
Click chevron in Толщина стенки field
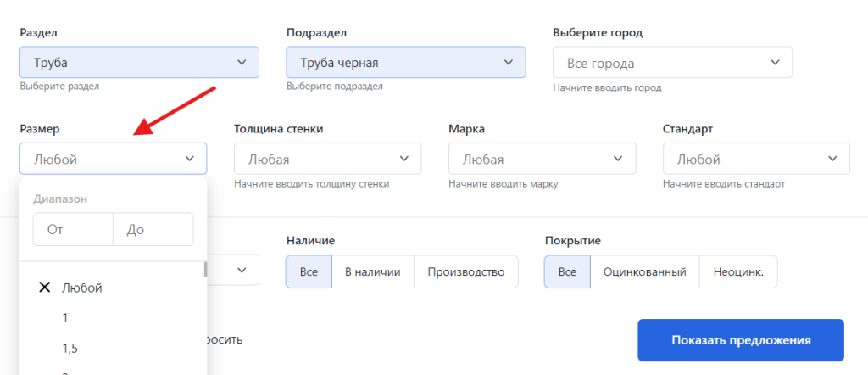point(403,159)
